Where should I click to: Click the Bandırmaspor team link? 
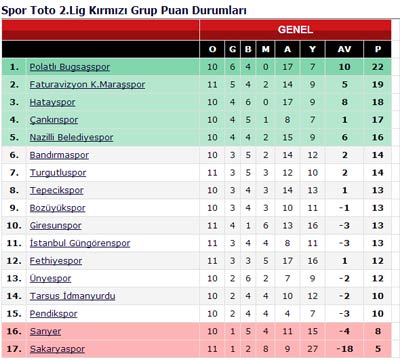click(59, 155)
